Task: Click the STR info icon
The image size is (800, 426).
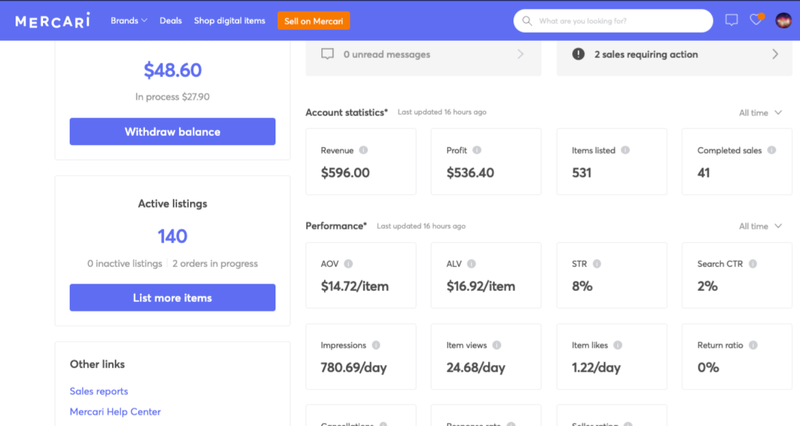Action: pyautogui.click(x=596, y=264)
